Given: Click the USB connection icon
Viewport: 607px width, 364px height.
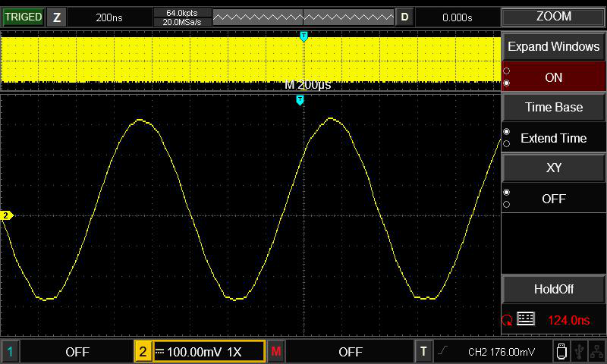Looking at the screenshot, I should click(580, 351).
